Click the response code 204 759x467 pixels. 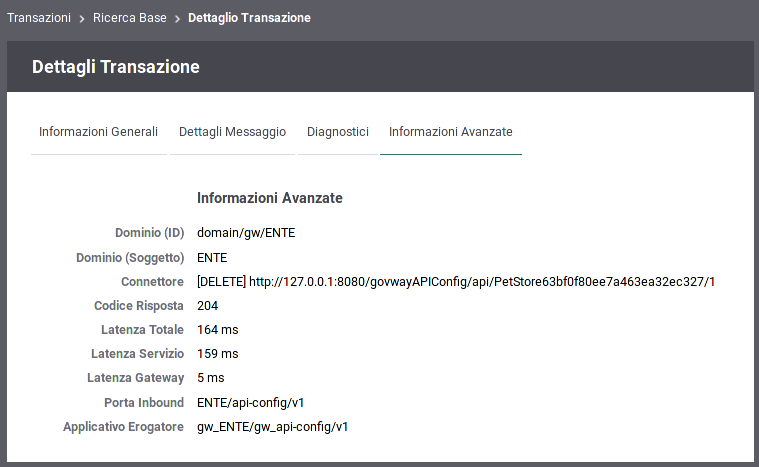(x=208, y=306)
